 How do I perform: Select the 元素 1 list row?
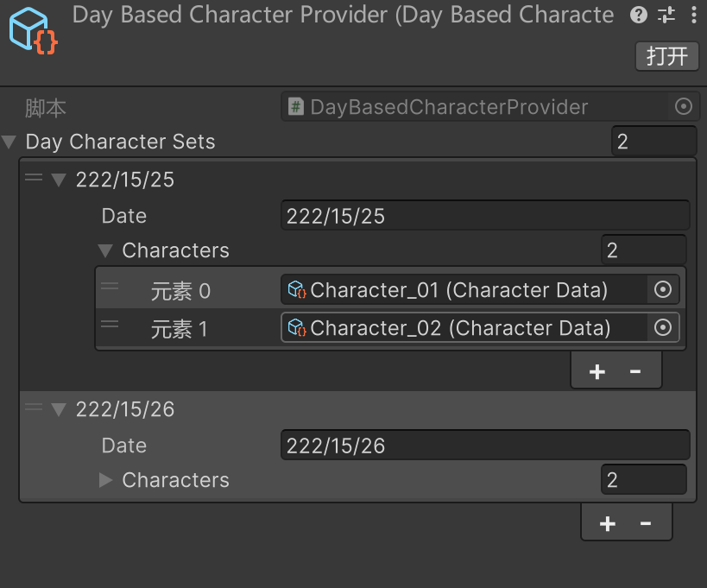[180, 329]
